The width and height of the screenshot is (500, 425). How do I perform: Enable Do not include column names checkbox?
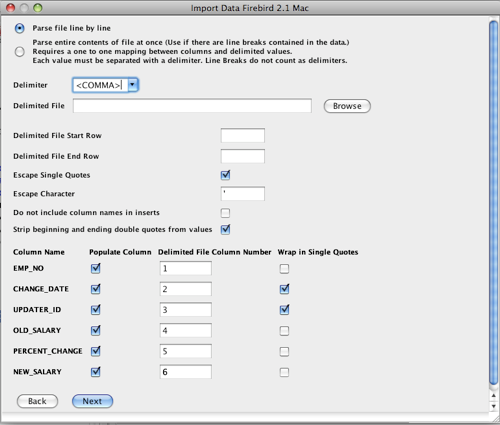click(226, 213)
